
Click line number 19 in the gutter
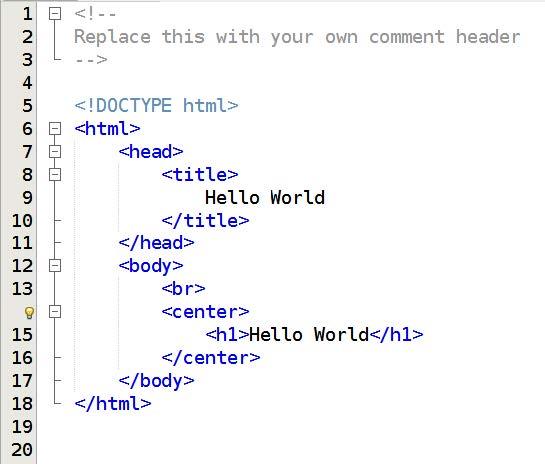pyautogui.click(x=22, y=426)
